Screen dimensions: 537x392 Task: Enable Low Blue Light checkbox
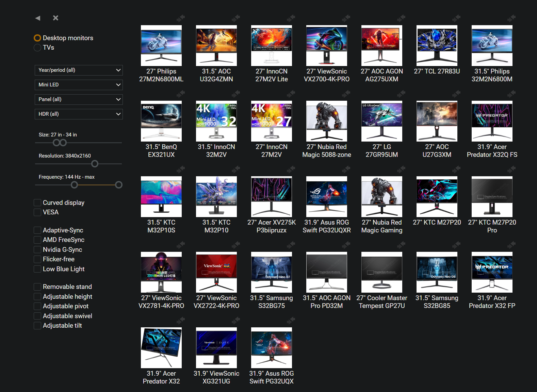click(x=37, y=269)
